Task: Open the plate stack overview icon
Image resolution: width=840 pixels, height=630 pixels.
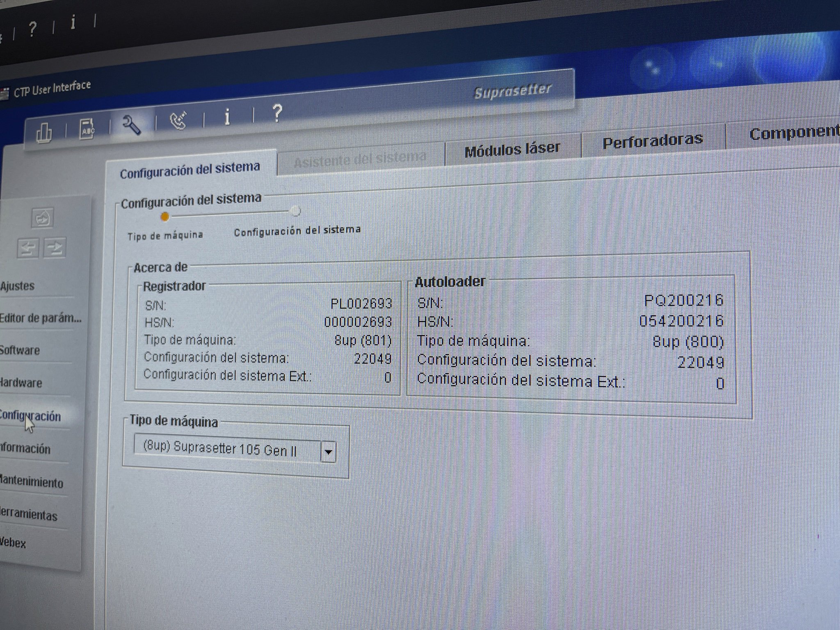Action: (44, 133)
